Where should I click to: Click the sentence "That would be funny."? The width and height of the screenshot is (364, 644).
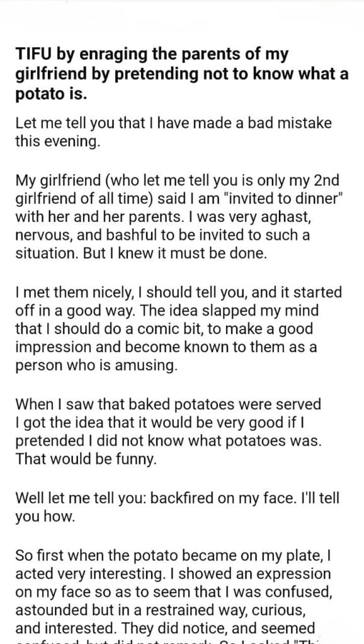pos(86,459)
